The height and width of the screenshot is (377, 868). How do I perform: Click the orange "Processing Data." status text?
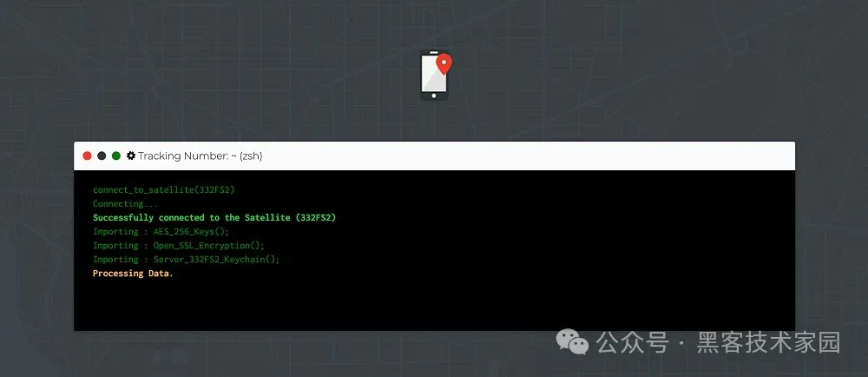(x=133, y=274)
